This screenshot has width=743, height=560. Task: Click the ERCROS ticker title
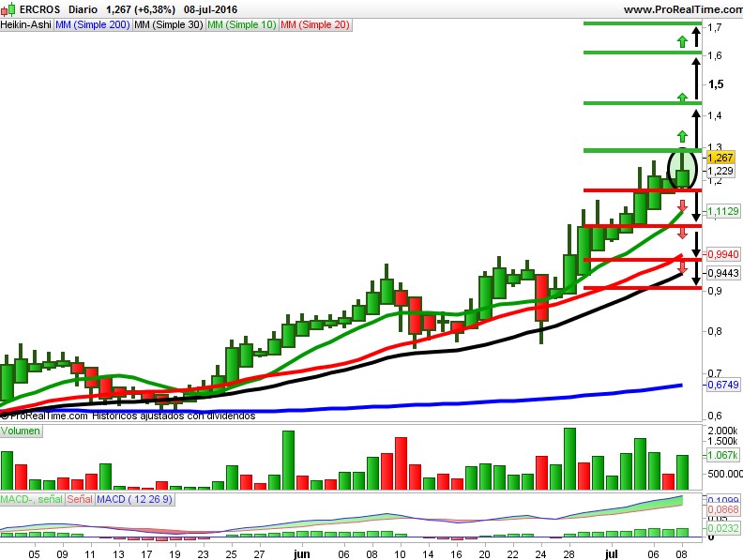coord(39,9)
